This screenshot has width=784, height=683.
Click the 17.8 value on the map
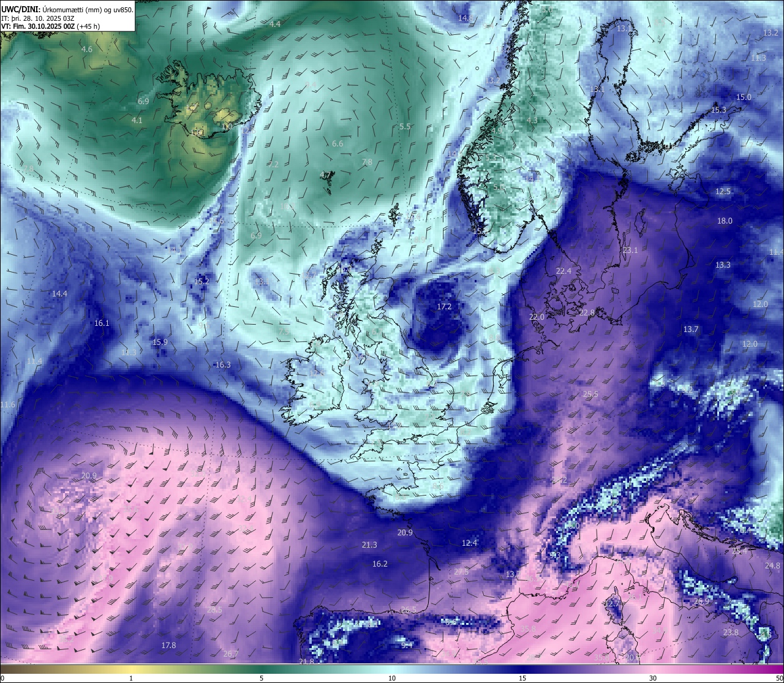point(168,645)
